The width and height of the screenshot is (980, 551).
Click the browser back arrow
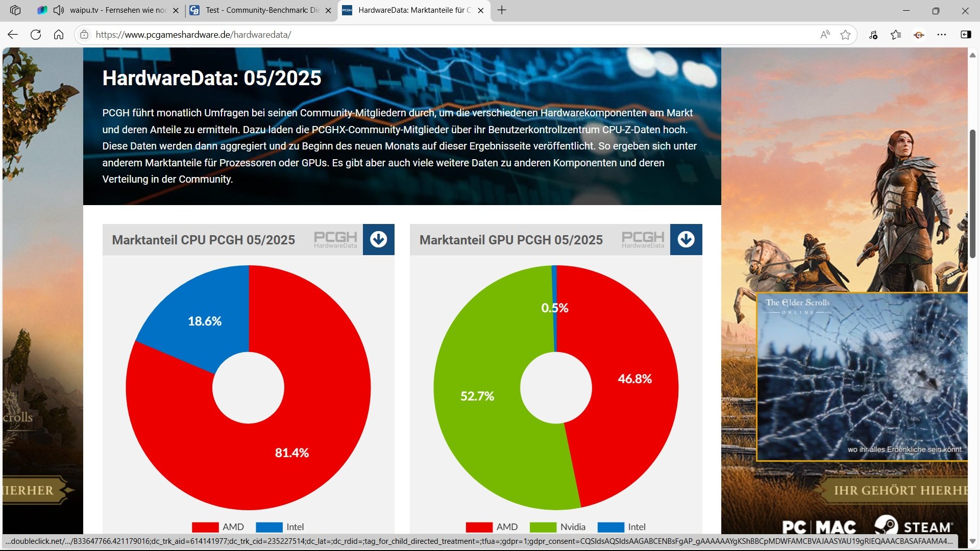[x=13, y=35]
